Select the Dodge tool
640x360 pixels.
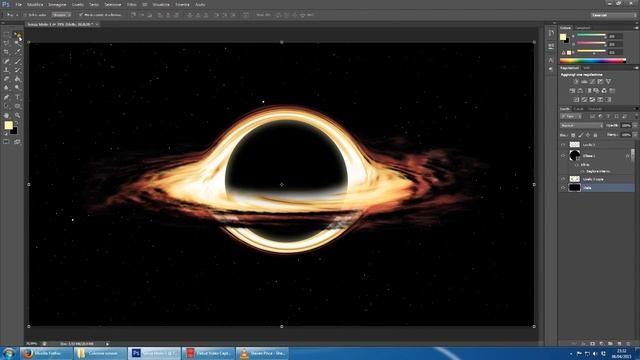click(18, 88)
